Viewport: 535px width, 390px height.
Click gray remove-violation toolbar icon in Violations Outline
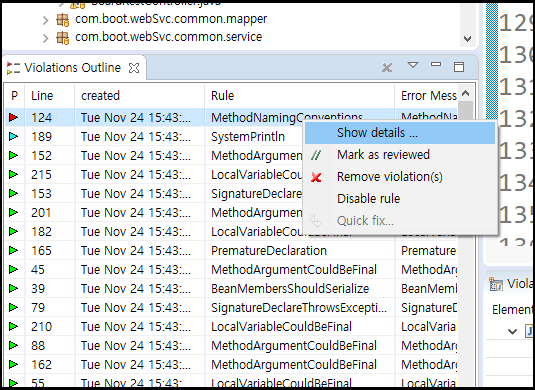[387, 67]
